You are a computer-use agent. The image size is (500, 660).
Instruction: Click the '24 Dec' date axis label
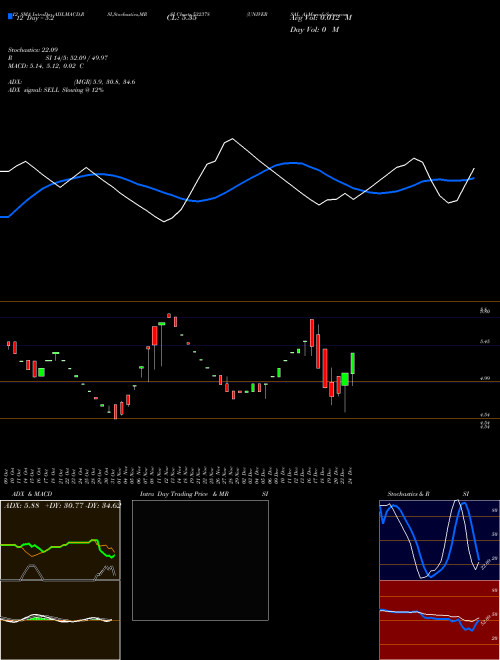(x=351, y=475)
